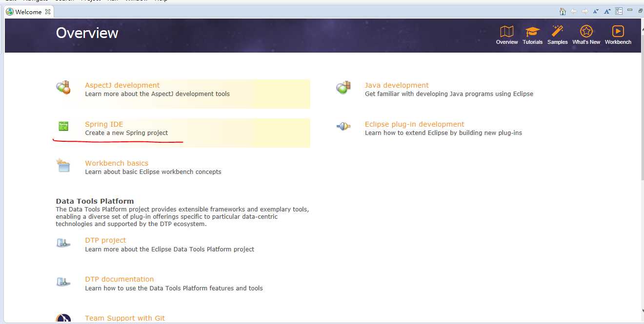Open the Workbench basics link
Image resolution: width=644 pixels, height=324 pixels.
[x=117, y=163]
